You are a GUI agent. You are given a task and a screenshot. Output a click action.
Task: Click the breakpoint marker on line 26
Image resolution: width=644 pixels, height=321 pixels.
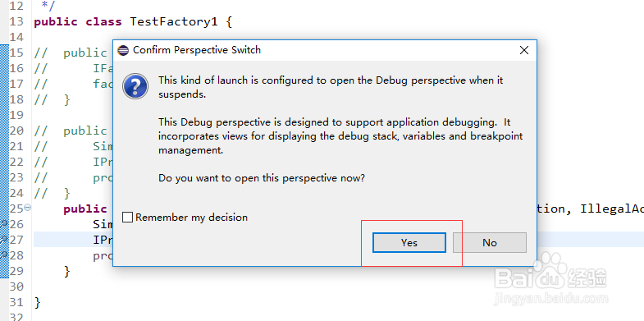(x=3, y=224)
